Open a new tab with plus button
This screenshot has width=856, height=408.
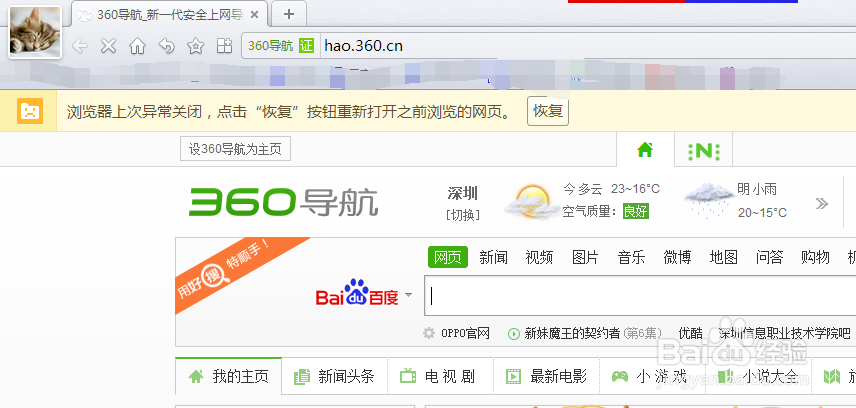click(289, 15)
